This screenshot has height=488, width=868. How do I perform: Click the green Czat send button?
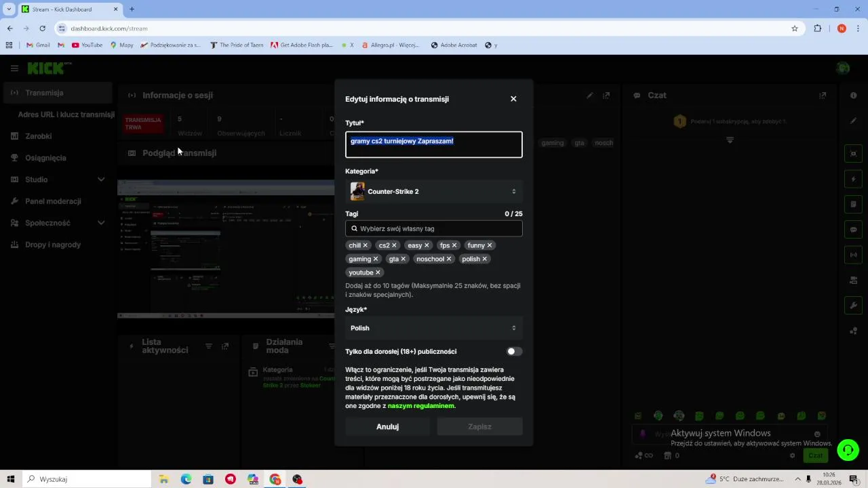[816, 455]
